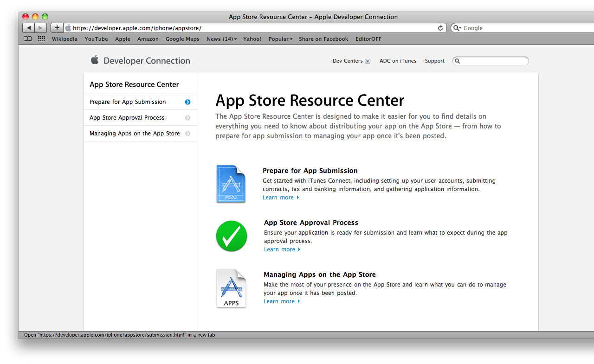The width and height of the screenshot is (594, 364).
Task: Select Prepare for App Submission sidebar item
Action: (x=140, y=102)
